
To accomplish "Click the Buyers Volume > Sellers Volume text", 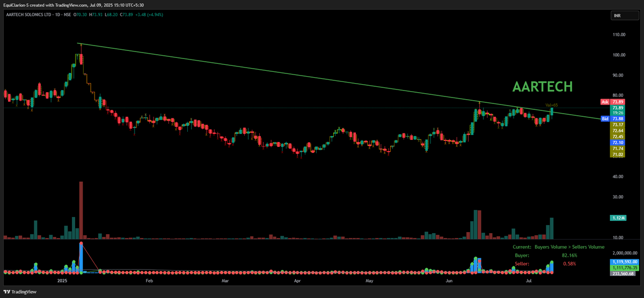I will click(x=569, y=247).
